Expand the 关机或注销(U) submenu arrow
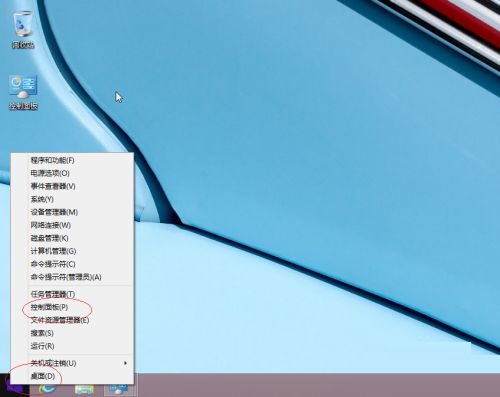This screenshot has width=500, height=397. pos(125,363)
